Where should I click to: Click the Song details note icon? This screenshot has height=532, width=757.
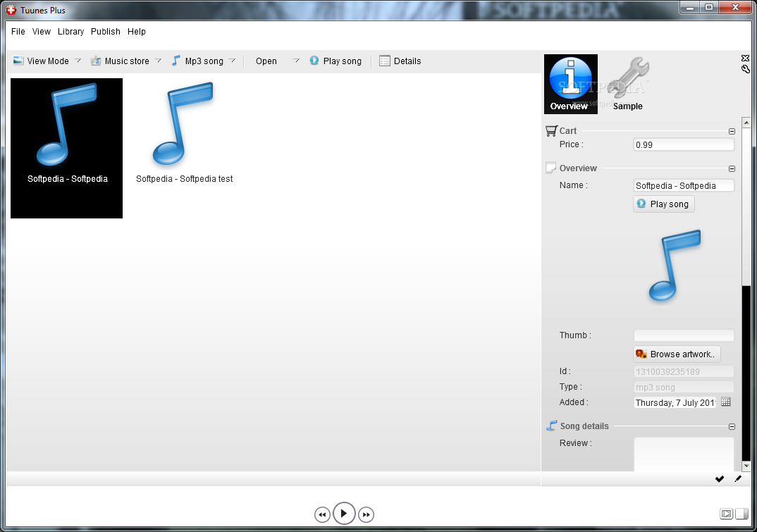pyautogui.click(x=551, y=426)
